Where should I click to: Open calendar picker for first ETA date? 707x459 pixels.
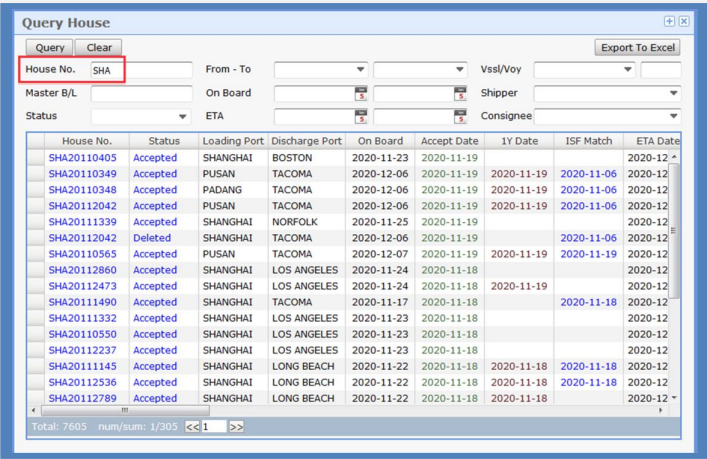[x=361, y=117]
